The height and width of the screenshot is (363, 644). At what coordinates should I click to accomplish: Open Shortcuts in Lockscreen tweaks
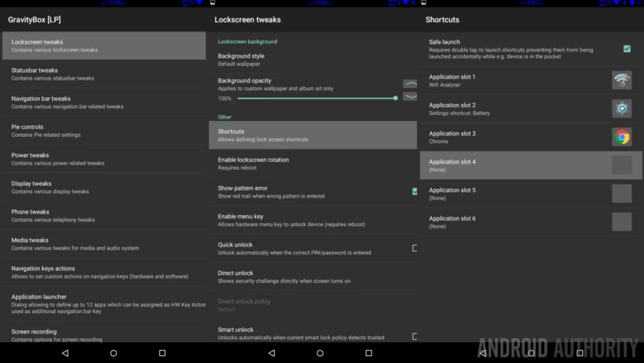(x=313, y=136)
